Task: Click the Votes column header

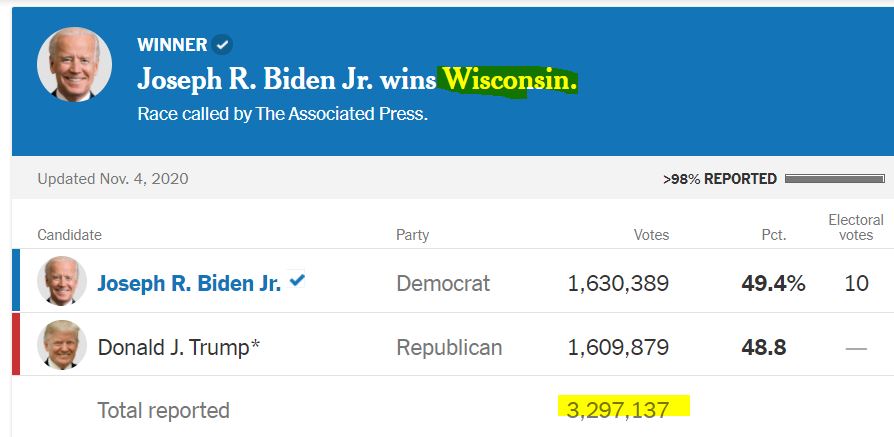Action: [651, 235]
